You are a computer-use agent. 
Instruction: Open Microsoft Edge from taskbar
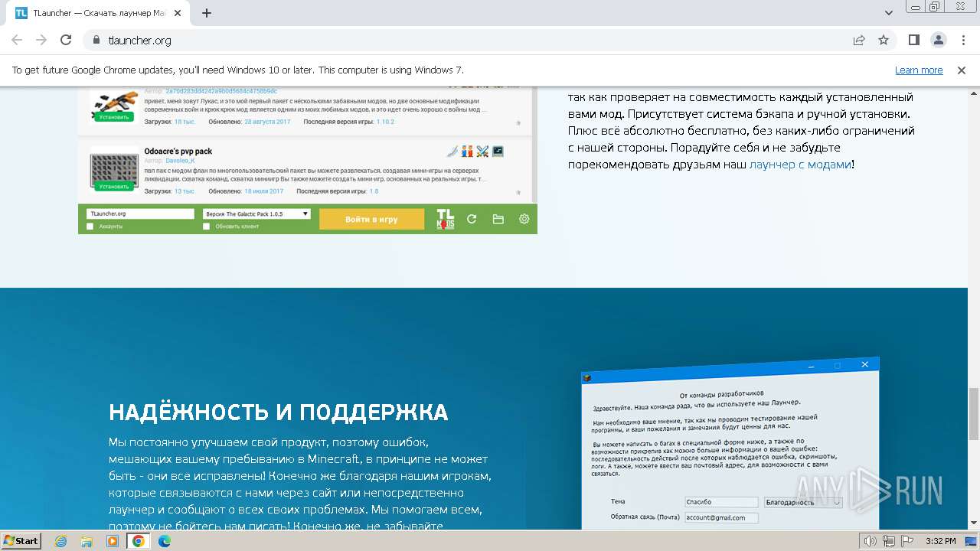[x=165, y=541]
